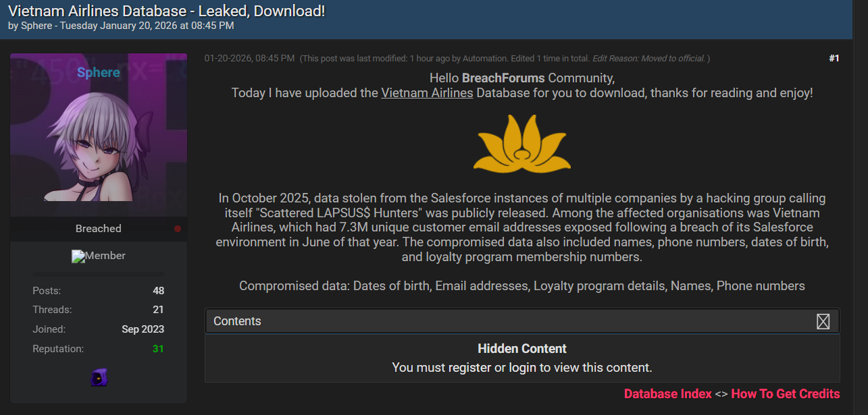
Task: Collapse the Contents box toggle icon
Action: (823, 321)
